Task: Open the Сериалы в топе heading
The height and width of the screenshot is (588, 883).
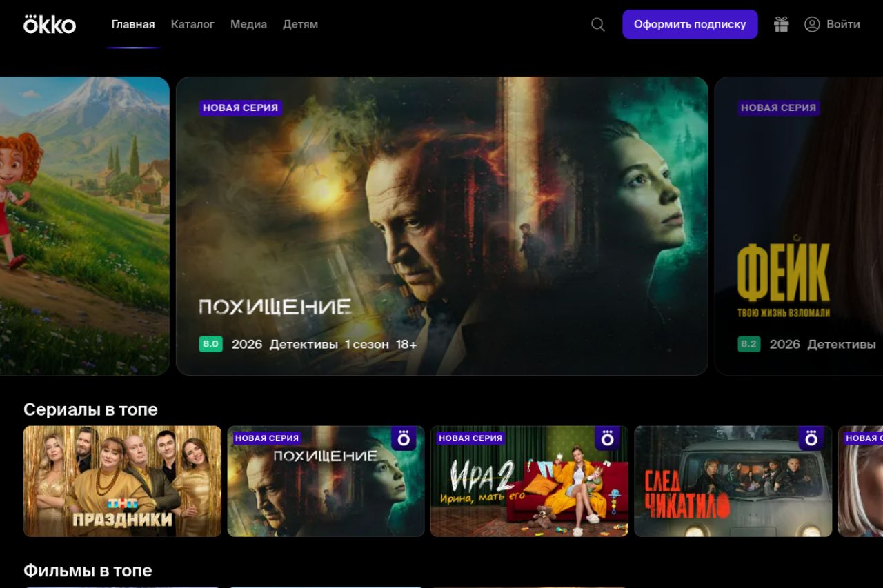Action: pos(90,409)
